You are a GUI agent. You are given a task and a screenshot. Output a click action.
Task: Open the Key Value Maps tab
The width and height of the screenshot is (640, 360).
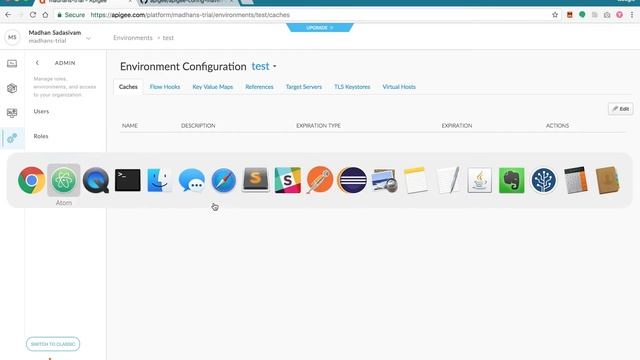213,87
